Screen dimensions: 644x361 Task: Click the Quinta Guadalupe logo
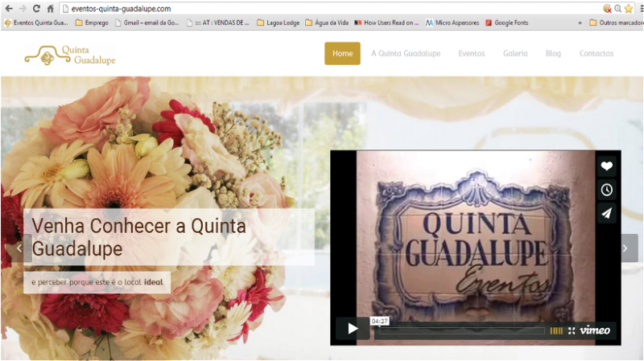pyautogui.click(x=70, y=55)
